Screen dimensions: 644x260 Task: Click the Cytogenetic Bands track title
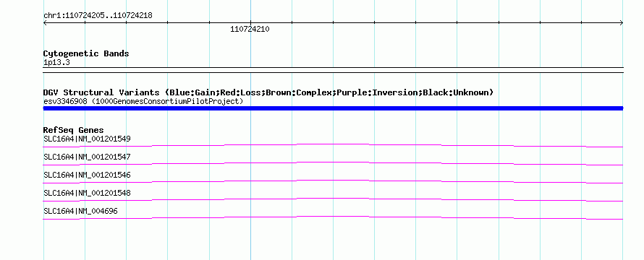[86, 53]
